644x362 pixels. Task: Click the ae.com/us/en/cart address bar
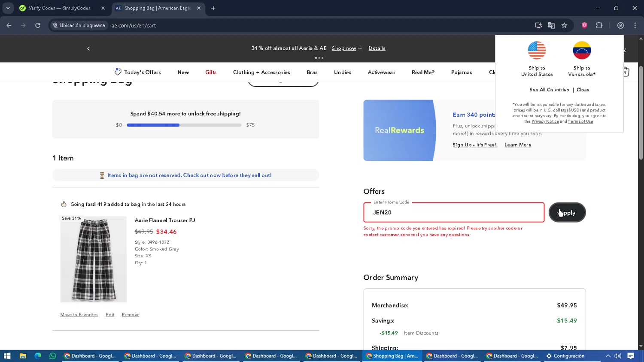(x=134, y=25)
